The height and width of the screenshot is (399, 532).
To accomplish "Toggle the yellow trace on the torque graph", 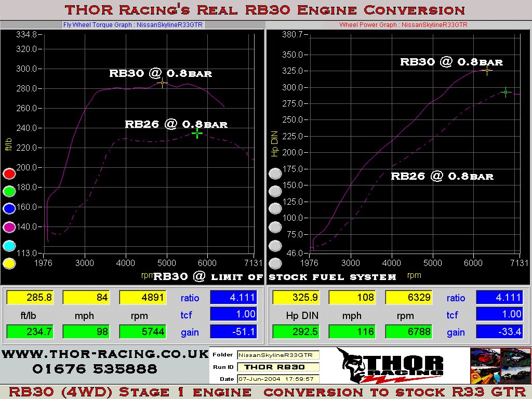I will (x=9, y=263).
